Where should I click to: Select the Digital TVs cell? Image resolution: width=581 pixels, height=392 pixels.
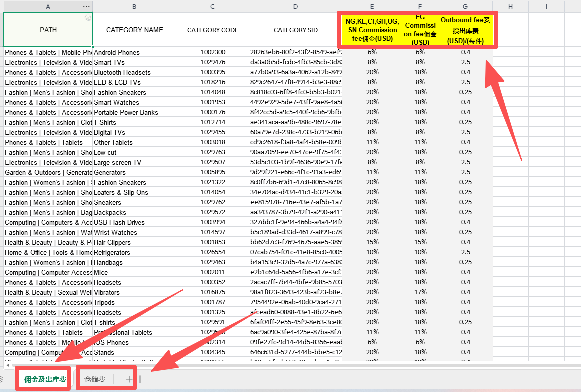[x=134, y=132]
